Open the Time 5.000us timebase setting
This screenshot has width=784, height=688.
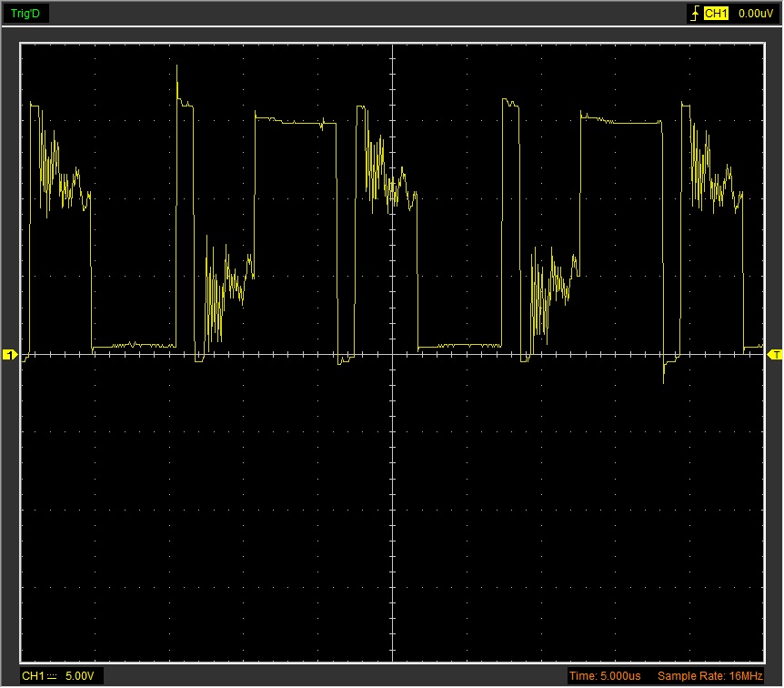tap(607, 676)
